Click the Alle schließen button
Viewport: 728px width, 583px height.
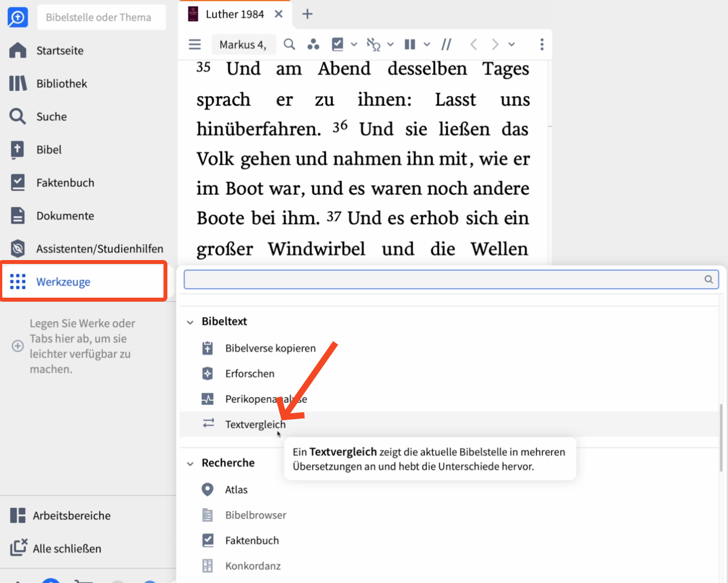point(66,548)
